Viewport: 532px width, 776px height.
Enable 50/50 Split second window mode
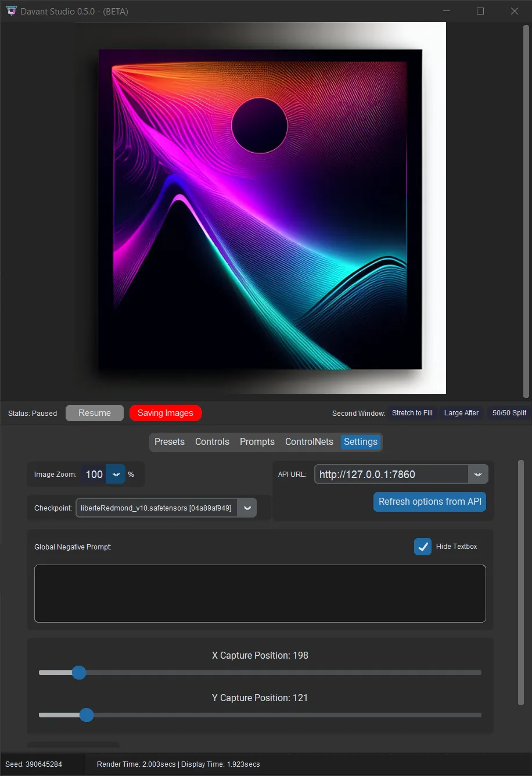[509, 413]
